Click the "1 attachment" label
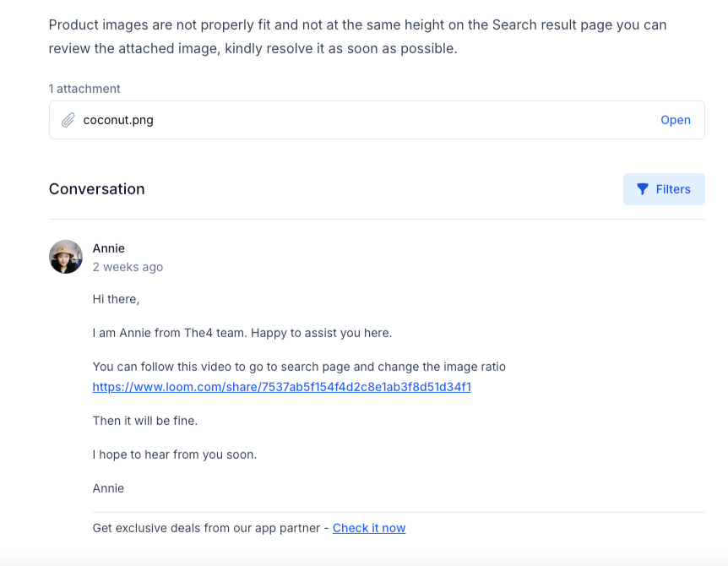This screenshot has height=566, width=728. (x=84, y=89)
